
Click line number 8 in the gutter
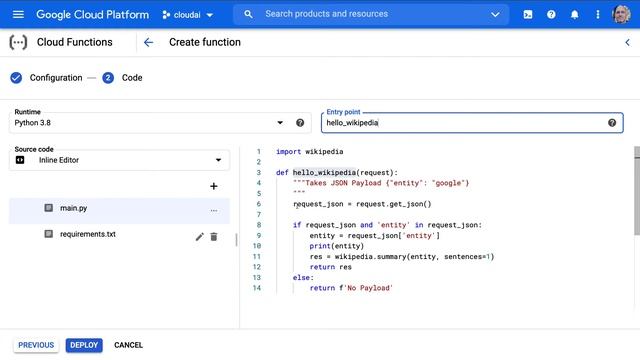(x=259, y=225)
